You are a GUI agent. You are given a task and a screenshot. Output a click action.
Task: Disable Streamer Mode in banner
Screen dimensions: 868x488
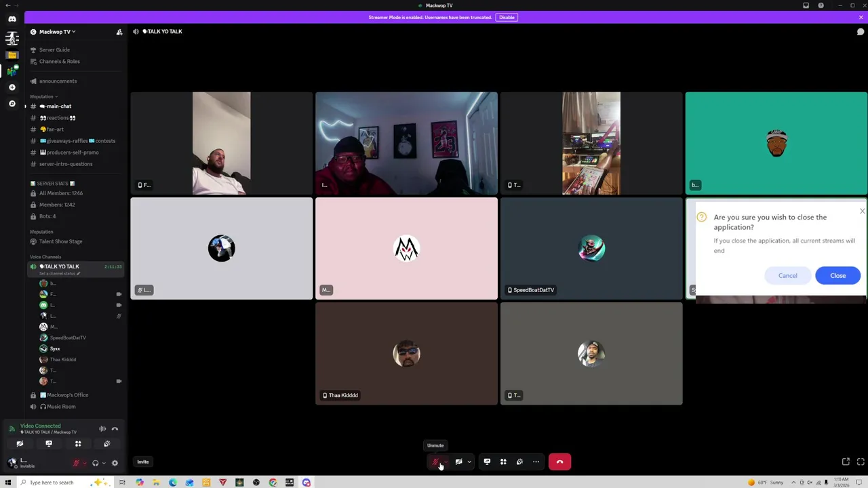tap(507, 17)
